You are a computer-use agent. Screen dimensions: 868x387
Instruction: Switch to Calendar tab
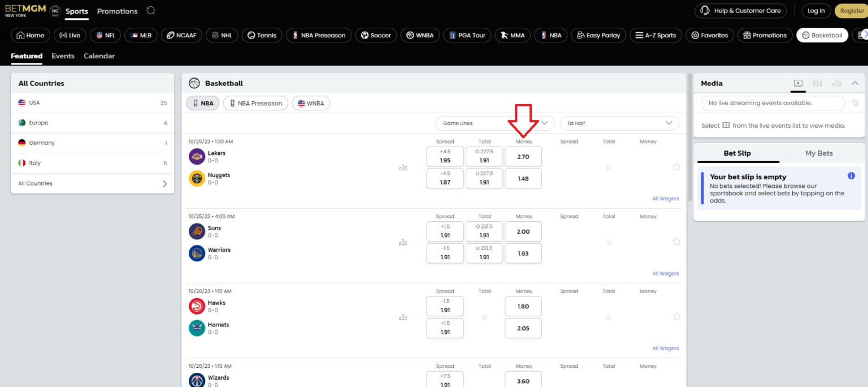click(x=99, y=56)
